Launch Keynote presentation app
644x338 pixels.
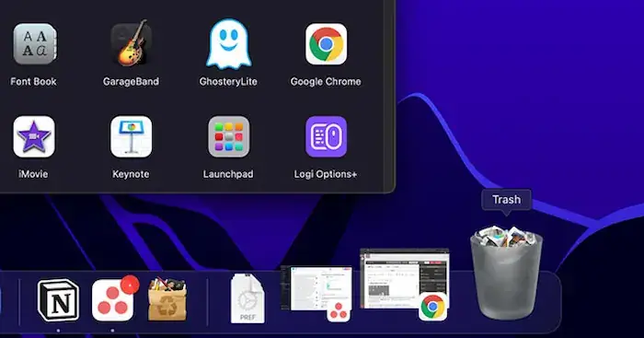[131, 136]
